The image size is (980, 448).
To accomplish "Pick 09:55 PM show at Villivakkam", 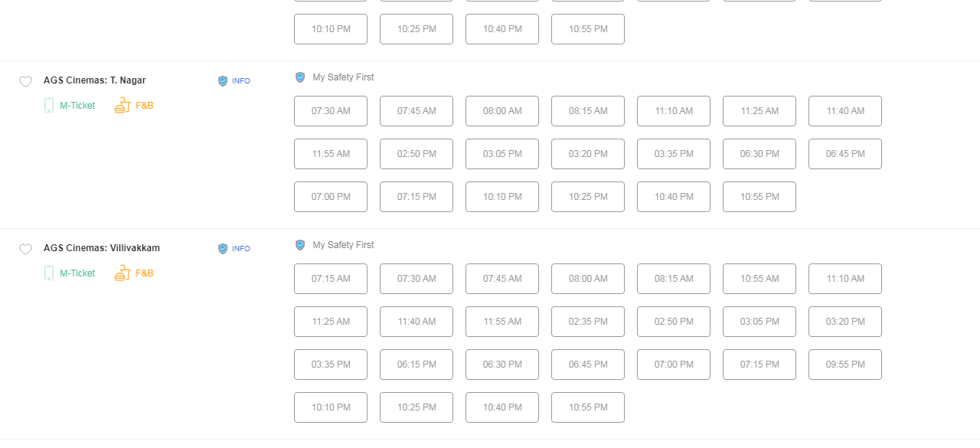I will pos(845,365).
